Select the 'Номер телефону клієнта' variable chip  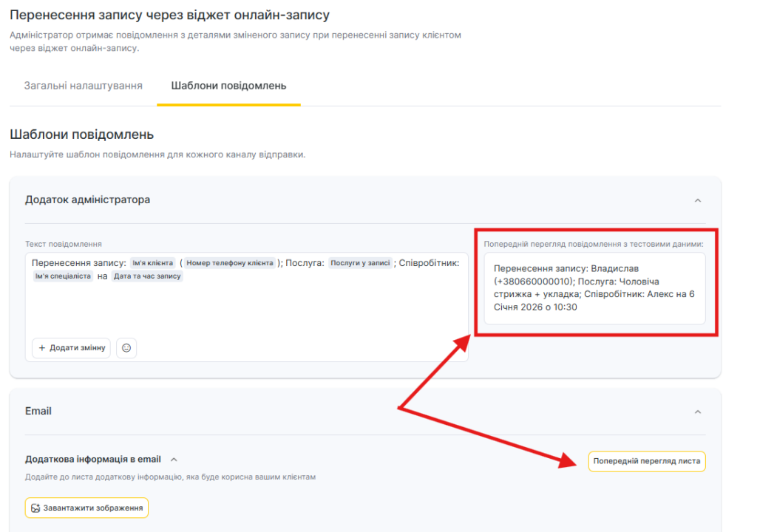coord(229,263)
